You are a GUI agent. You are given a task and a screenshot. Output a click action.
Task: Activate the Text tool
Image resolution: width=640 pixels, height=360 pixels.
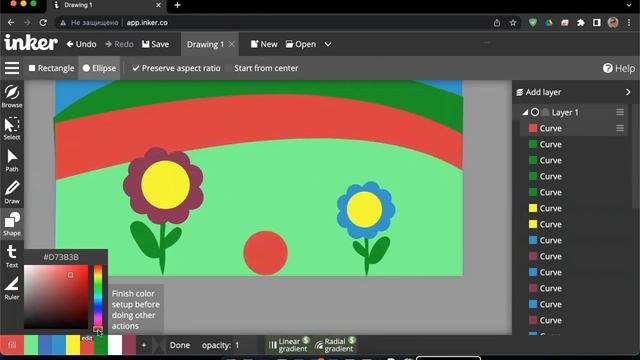[x=12, y=256]
